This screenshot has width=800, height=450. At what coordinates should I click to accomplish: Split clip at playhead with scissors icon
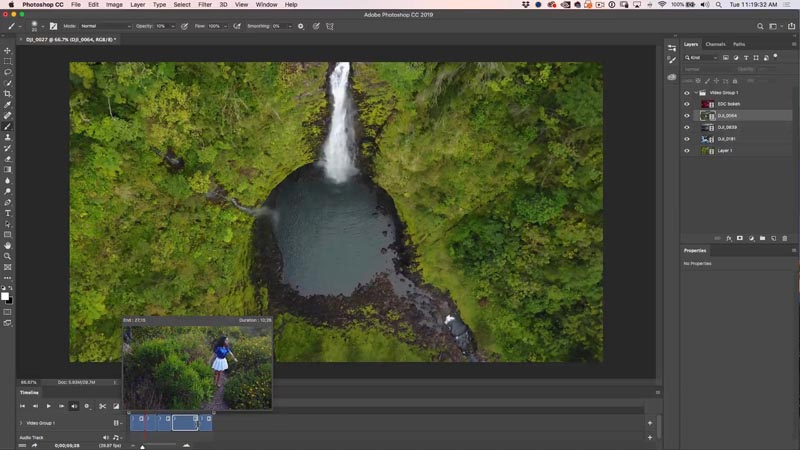(103, 406)
